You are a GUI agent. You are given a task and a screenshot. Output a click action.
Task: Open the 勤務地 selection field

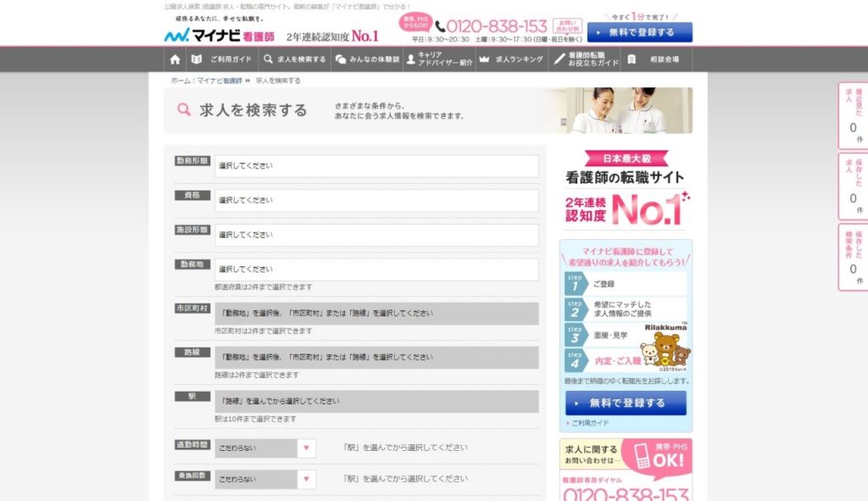coord(376,270)
